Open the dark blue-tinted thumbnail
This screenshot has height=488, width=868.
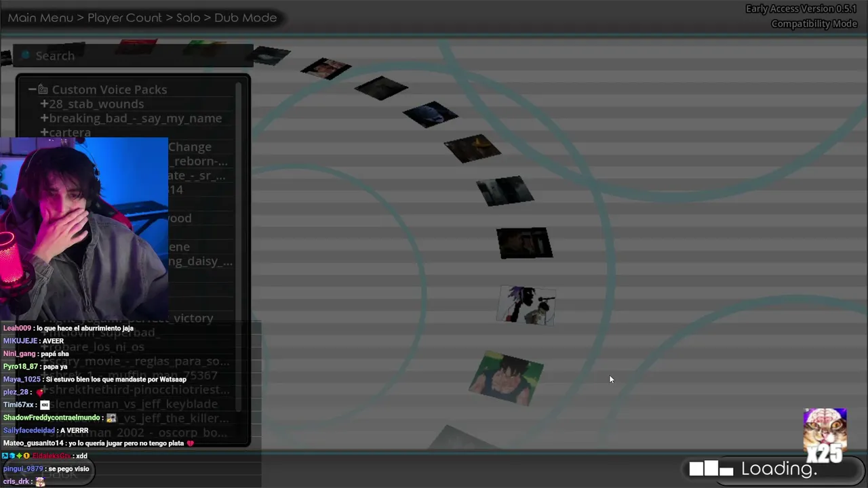coord(431,114)
